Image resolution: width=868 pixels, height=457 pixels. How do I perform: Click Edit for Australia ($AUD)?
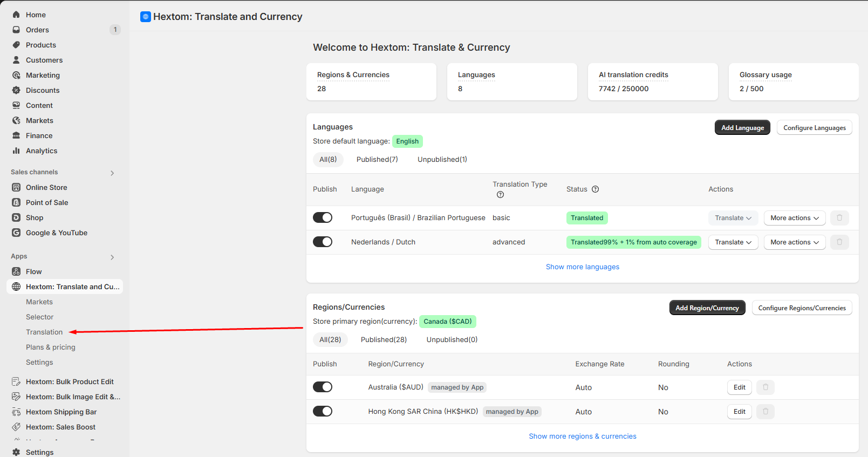point(740,387)
